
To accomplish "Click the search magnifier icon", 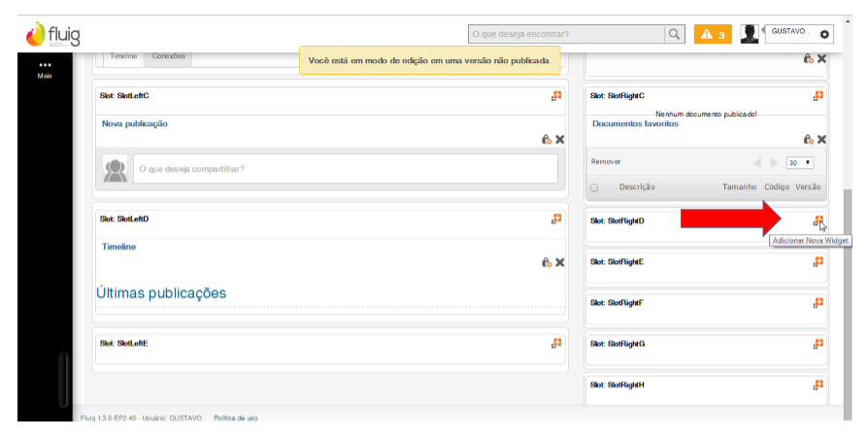I will [674, 34].
